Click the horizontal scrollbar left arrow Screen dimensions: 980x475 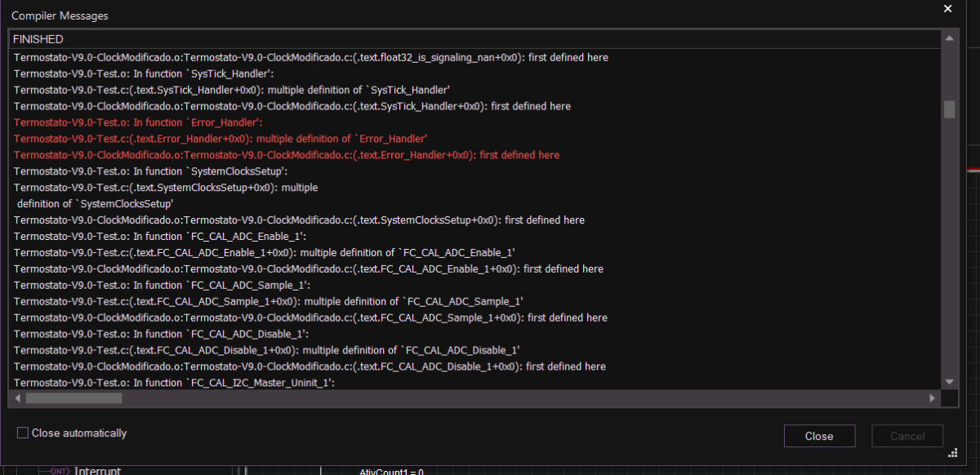tap(16, 398)
